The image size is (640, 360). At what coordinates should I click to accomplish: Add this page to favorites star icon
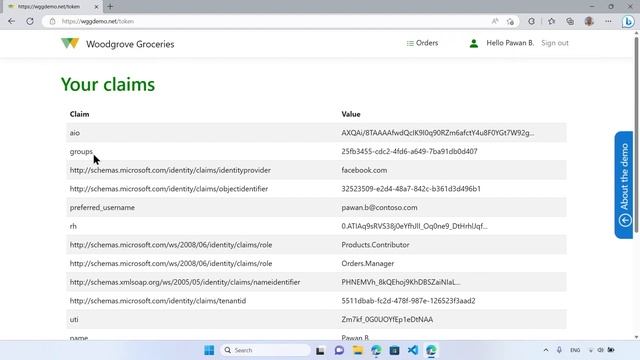click(x=510, y=21)
